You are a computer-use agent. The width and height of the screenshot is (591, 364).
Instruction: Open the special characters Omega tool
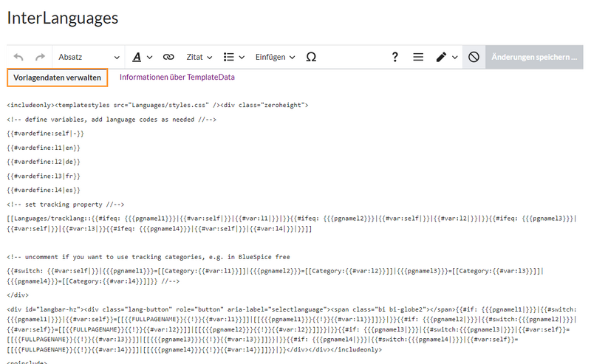[x=311, y=58]
